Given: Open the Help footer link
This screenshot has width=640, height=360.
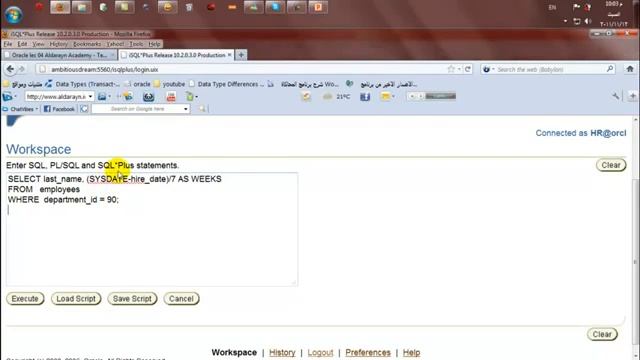Looking at the screenshot, I should (x=411, y=353).
